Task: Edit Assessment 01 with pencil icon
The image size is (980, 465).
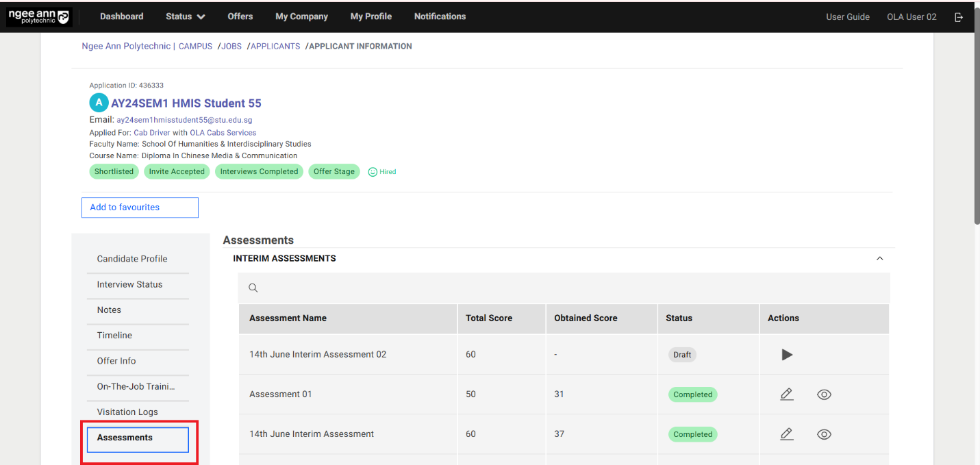Action: coord(787,394)
